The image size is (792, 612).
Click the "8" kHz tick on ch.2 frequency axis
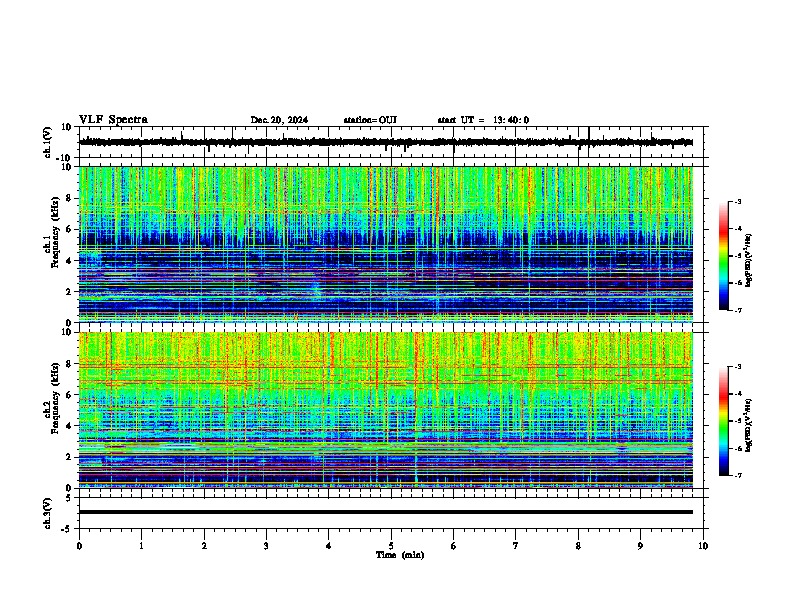pyautogui.click(x=70, y=364)
